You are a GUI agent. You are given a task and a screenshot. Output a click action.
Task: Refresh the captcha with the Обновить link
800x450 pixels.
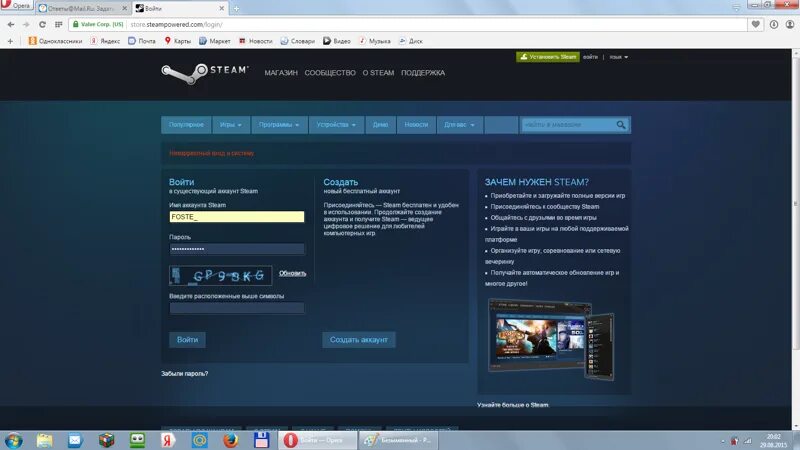[292, 273]
